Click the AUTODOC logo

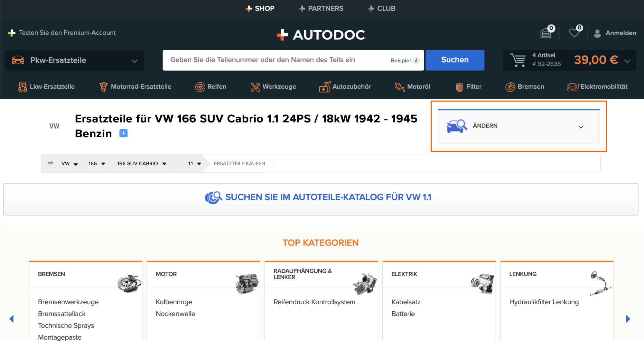(x=321, y=35)
